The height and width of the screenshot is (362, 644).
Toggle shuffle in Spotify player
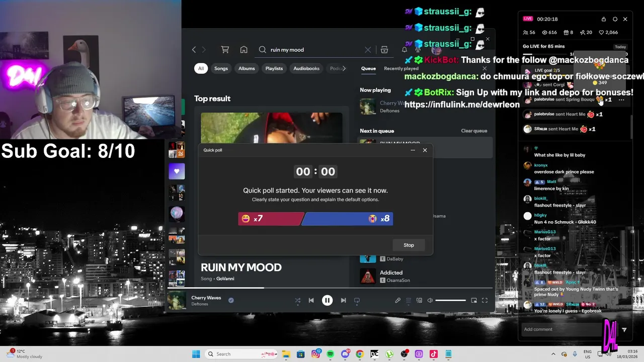298,301
